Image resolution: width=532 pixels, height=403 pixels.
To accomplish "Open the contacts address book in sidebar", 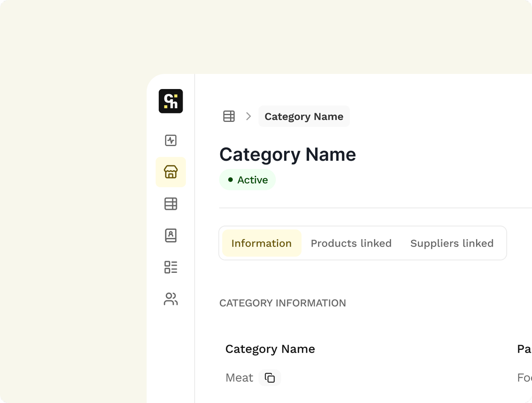I will pyautogui.click(x=171, y=236).
